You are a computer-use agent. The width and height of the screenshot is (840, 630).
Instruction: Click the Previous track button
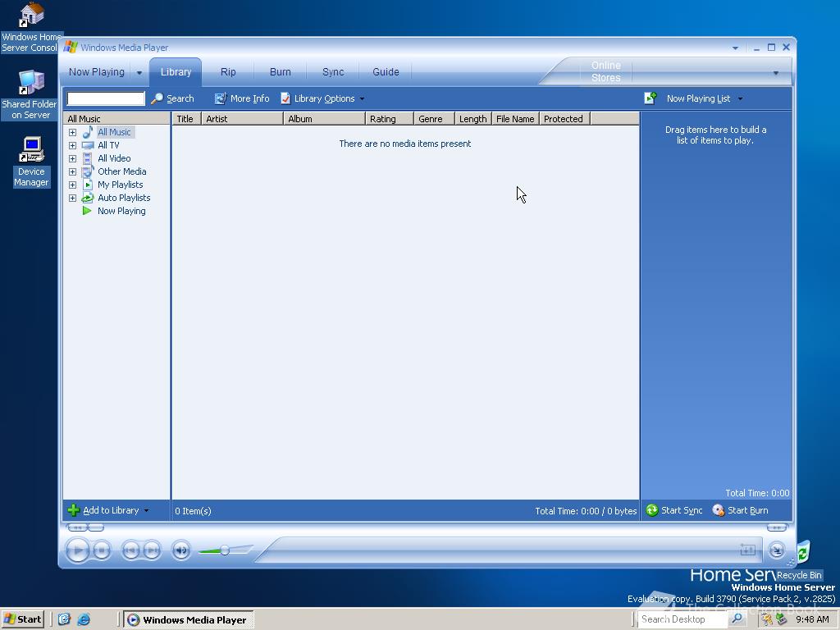click(130, 550)
